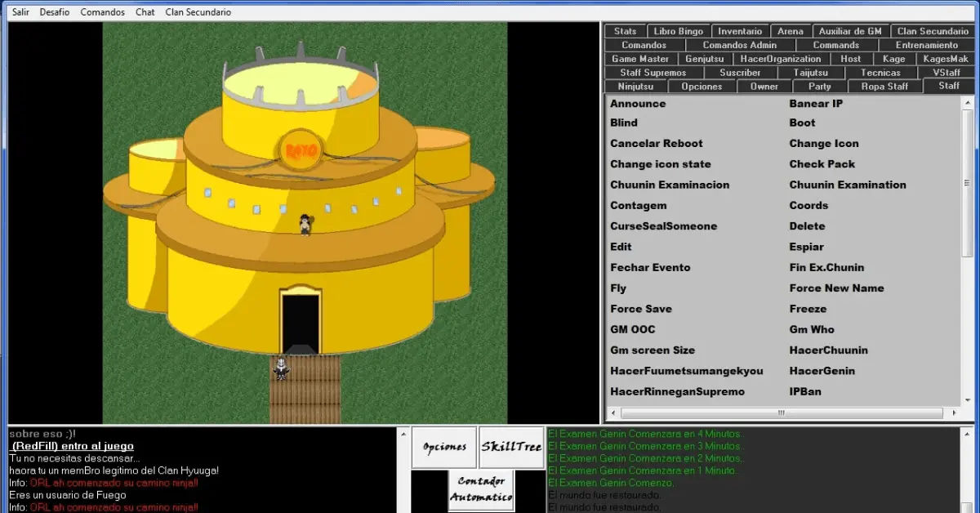Click the masked character at the wooden bridge
The width and height of the screenshot is (980, 513).
click(281, 368)
